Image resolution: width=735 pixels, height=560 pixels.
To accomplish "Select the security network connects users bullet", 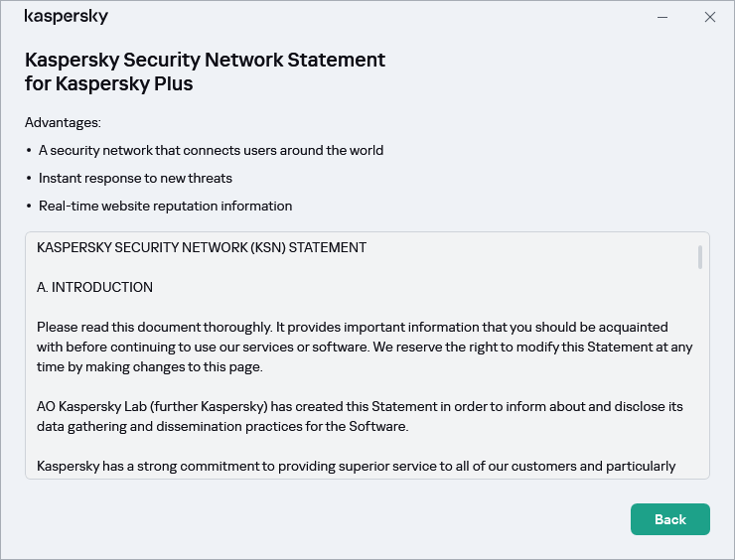I will (211, 151).
